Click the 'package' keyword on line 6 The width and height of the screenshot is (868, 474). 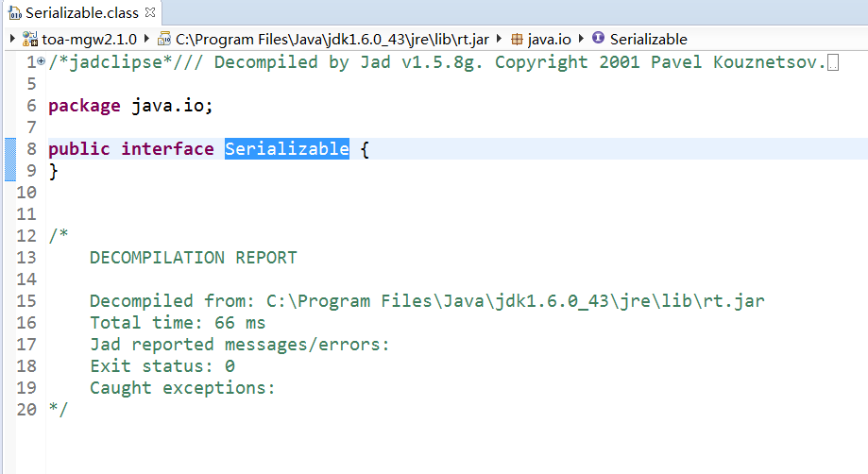[84, 106]
